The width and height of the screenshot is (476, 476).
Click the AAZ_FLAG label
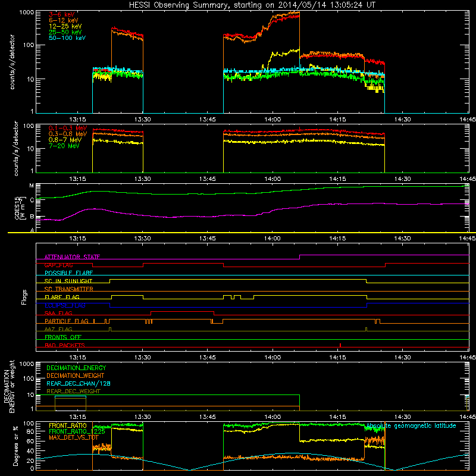(x=58, y=329)
